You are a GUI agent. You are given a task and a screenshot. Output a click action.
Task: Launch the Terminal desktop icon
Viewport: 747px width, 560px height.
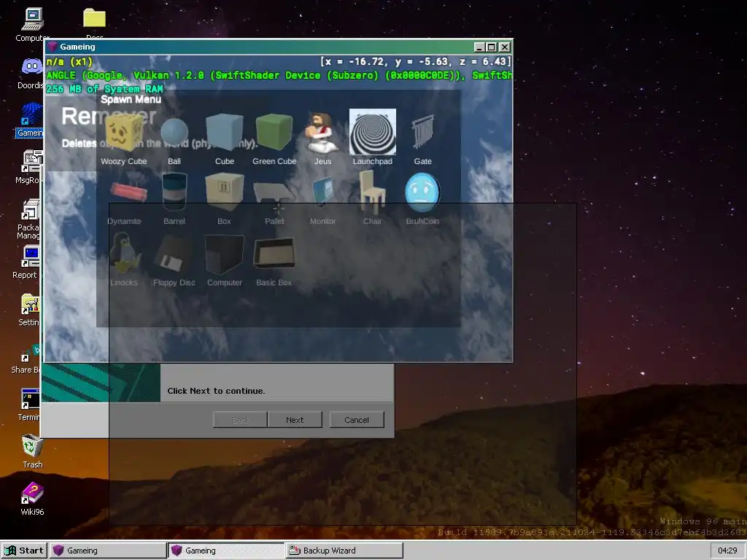pos(29,405)
